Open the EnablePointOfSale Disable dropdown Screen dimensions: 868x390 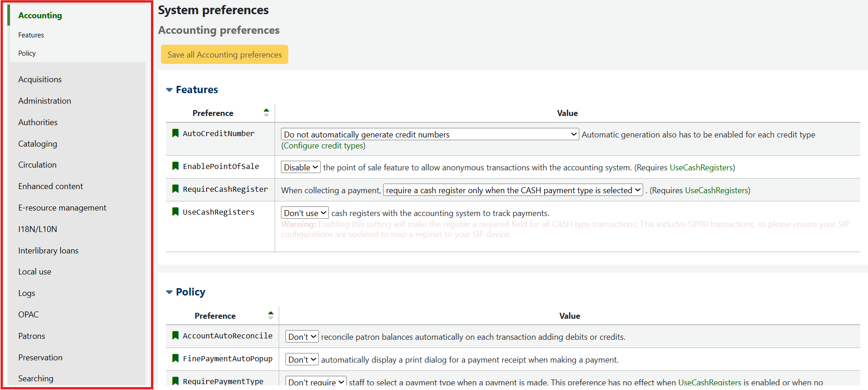coord(301,168)
